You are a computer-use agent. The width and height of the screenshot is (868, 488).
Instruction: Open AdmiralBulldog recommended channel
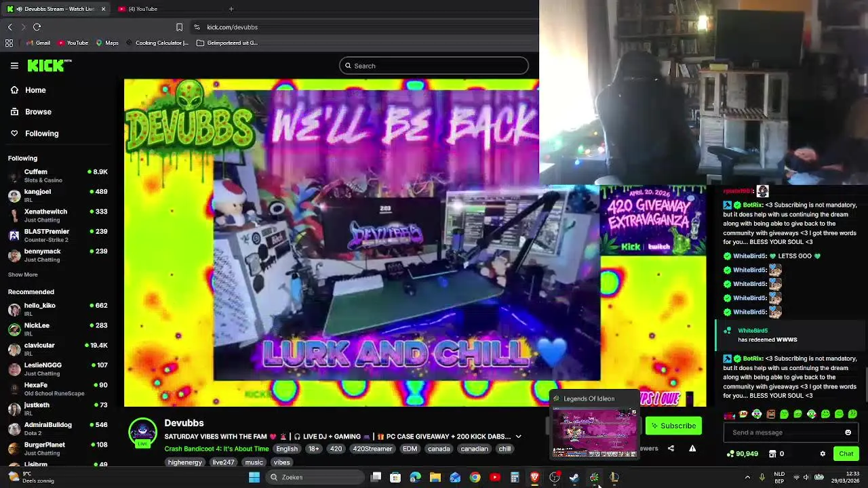coord(58,428)
